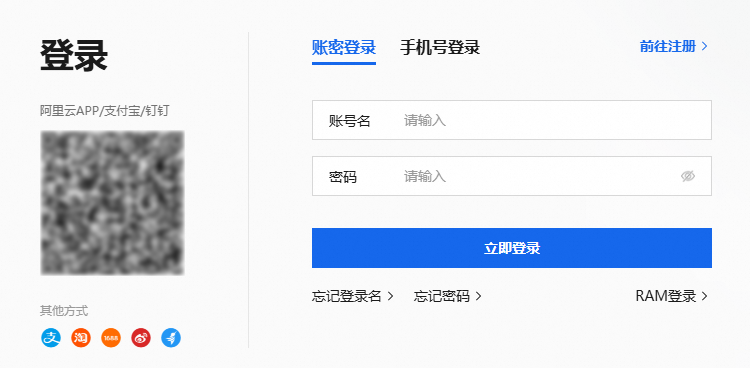Choose the orange Taobao login icon
Image resolution: width=750 pixels, height=368 pixels.
81,338
